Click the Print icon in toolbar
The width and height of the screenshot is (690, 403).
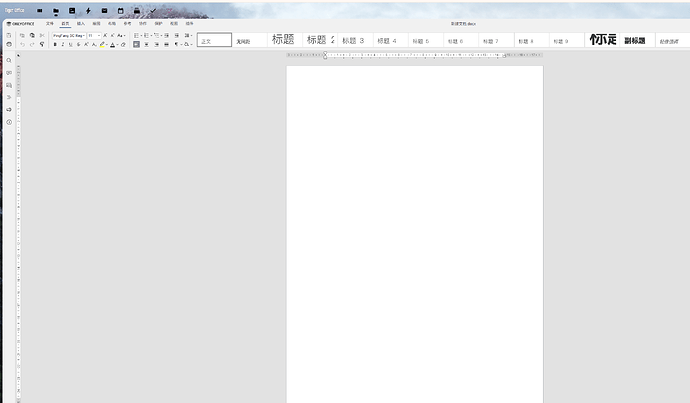pyautogui.click(x=9, y=44)
